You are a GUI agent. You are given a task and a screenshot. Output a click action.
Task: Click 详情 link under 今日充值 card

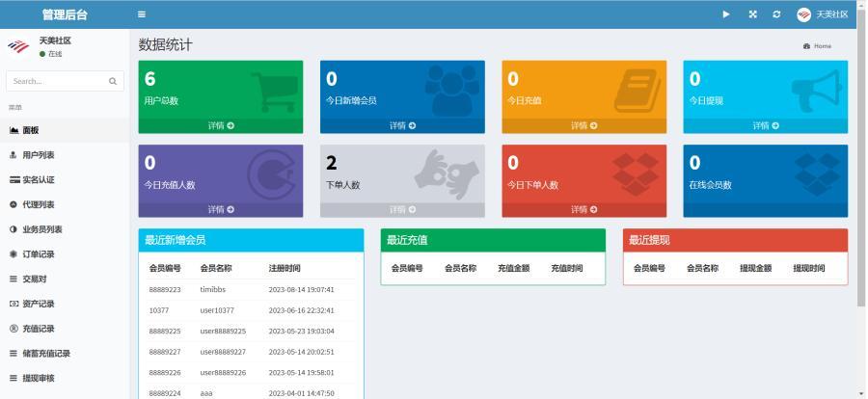[x=583, y=125]
